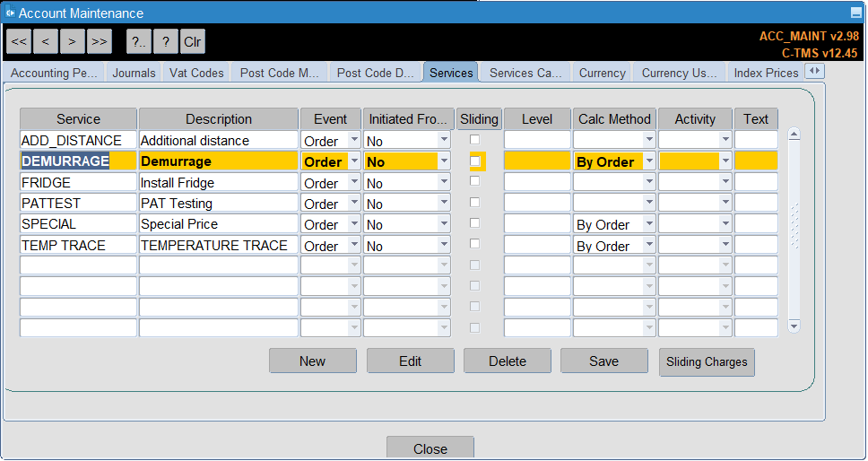Go to previous record with < button
Viewport: 868px width, 461px height.
click(x=46, y=41)
